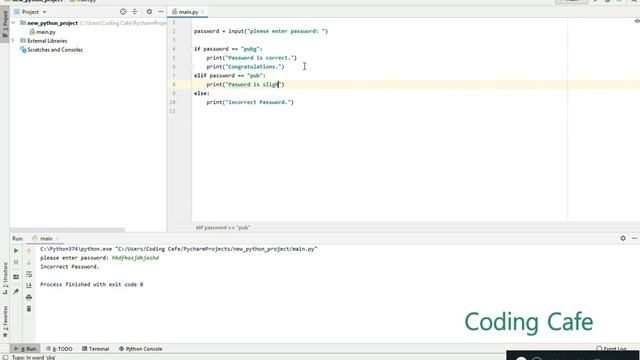Open the Run tool window tab at bottom

[24, 349]
